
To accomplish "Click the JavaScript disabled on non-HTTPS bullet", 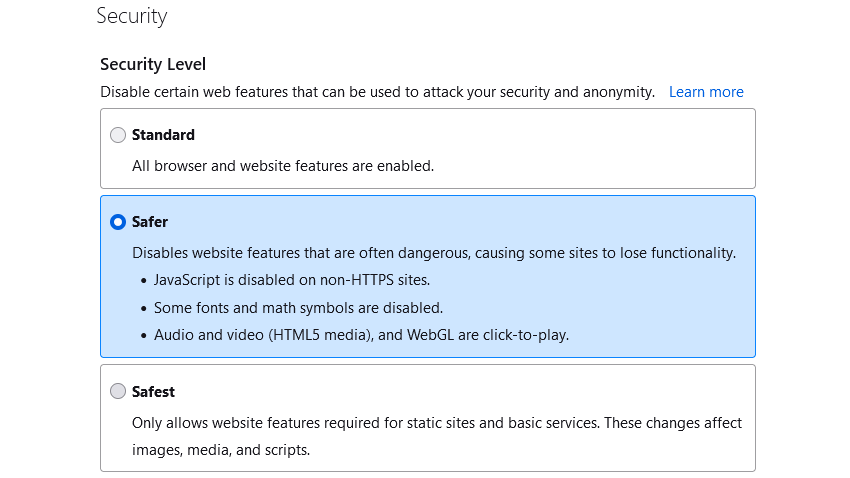I will [292, 280].
